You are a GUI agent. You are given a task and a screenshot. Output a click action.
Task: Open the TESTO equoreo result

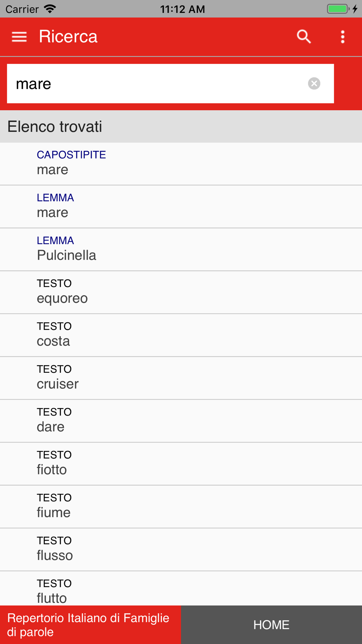pos(181,292)
